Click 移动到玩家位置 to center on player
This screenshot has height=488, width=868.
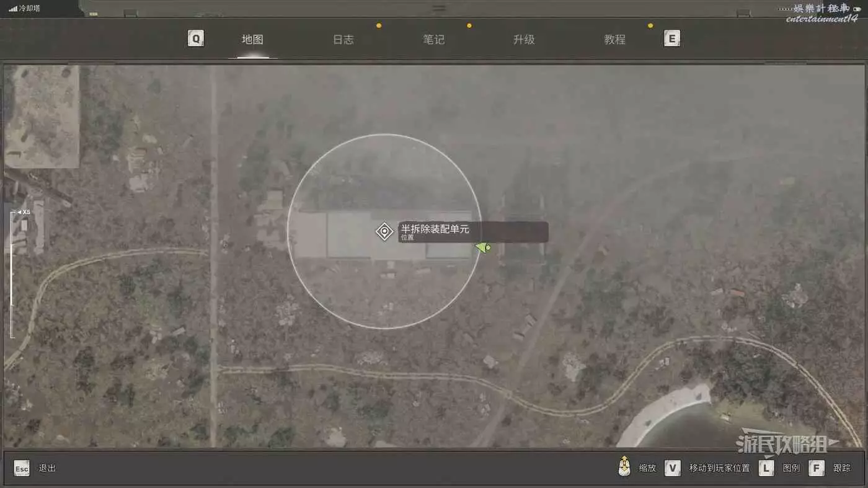pyautogui.click(x=719, y=468)
